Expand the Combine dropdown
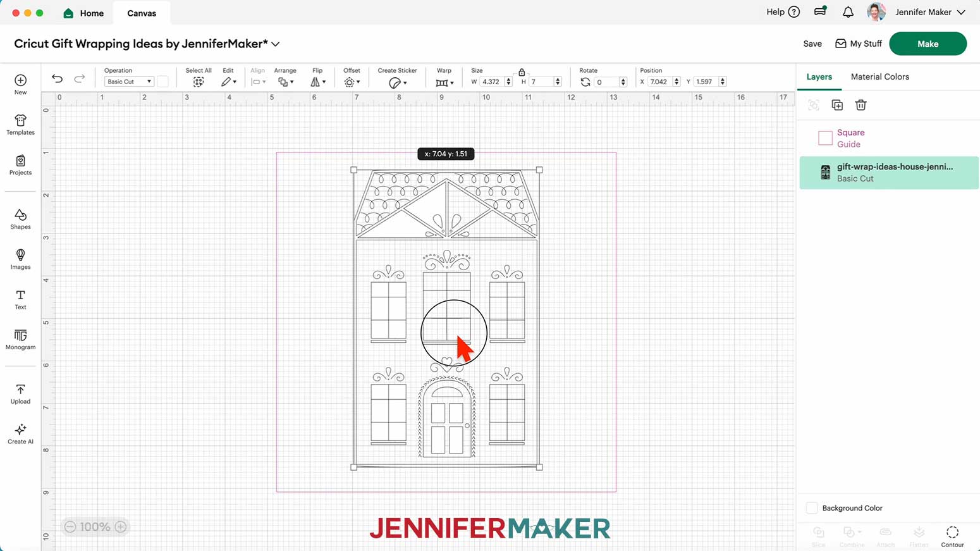 852,536
